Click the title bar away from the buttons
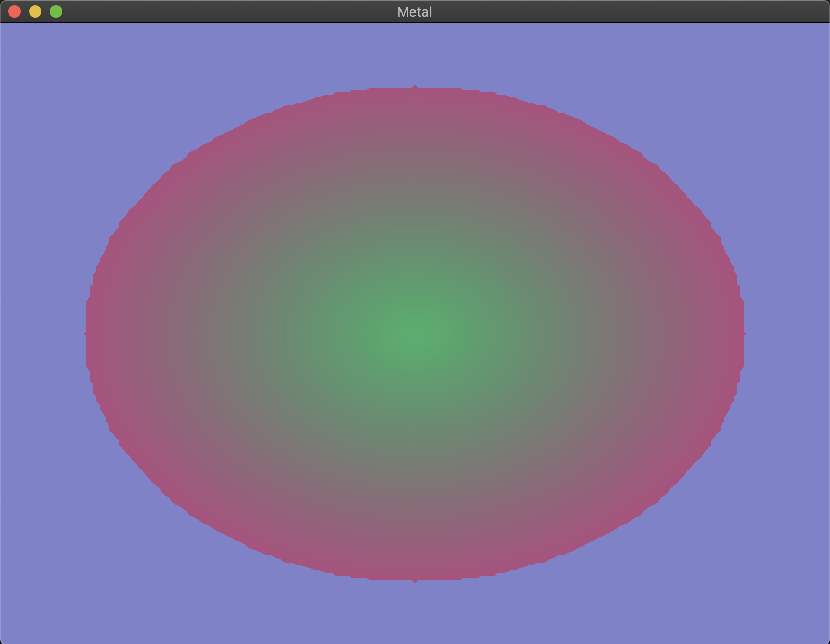The width and height of the screenshot is (830, 644). 208,11
